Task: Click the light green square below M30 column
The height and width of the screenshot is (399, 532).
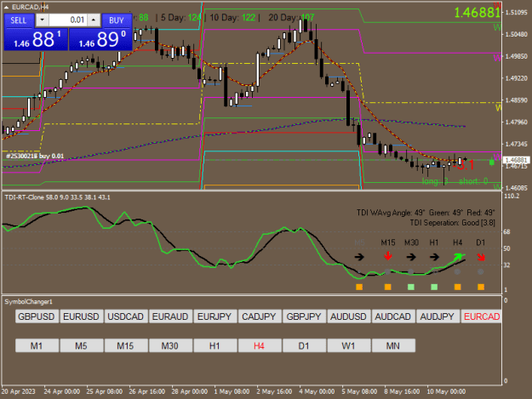Action: pyautogui.click(x=411, y=288)
